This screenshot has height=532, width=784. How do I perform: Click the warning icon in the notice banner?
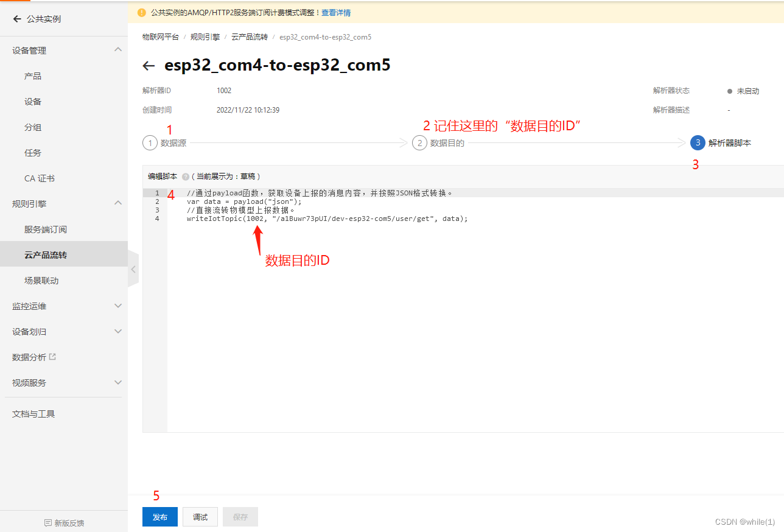click(x=142, y=12)
